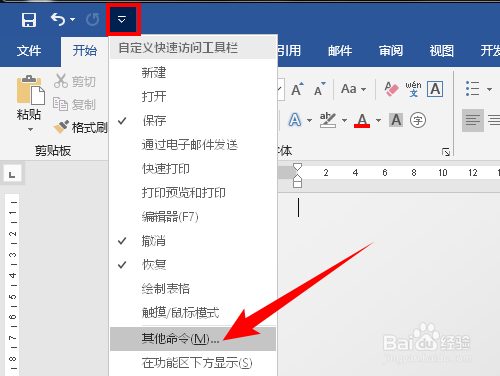
Task: Click the first line indent ruler marker
Action: pyautogui.click(x=298, y=167)
